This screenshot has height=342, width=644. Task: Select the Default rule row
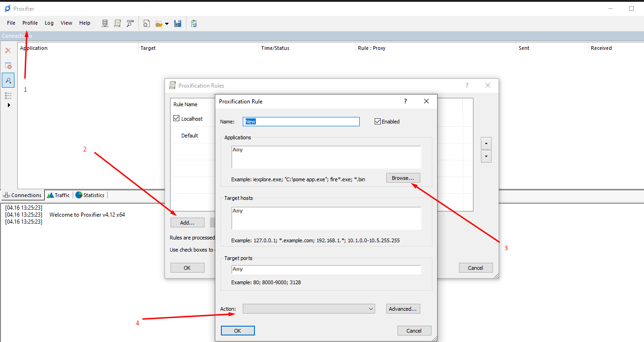(x=190, y=136)
